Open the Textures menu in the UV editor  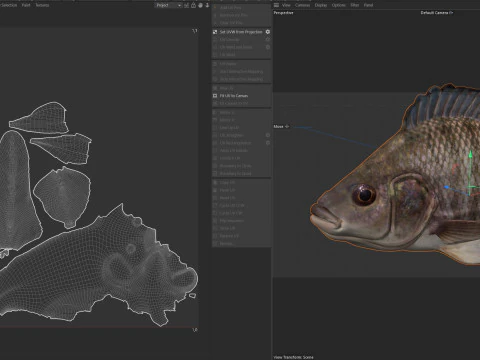coord(42,5)
